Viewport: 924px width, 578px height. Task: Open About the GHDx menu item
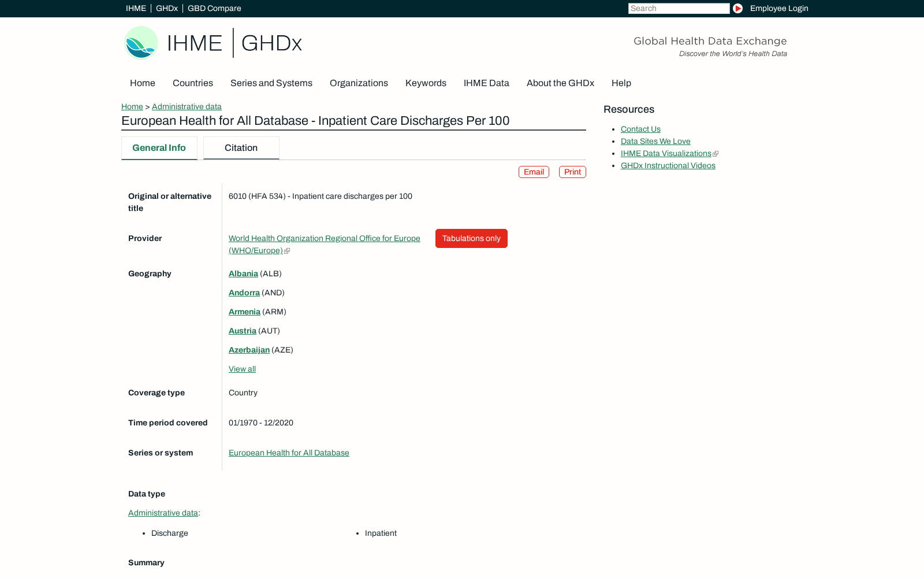pyautogui.click(x=560, y=83)
